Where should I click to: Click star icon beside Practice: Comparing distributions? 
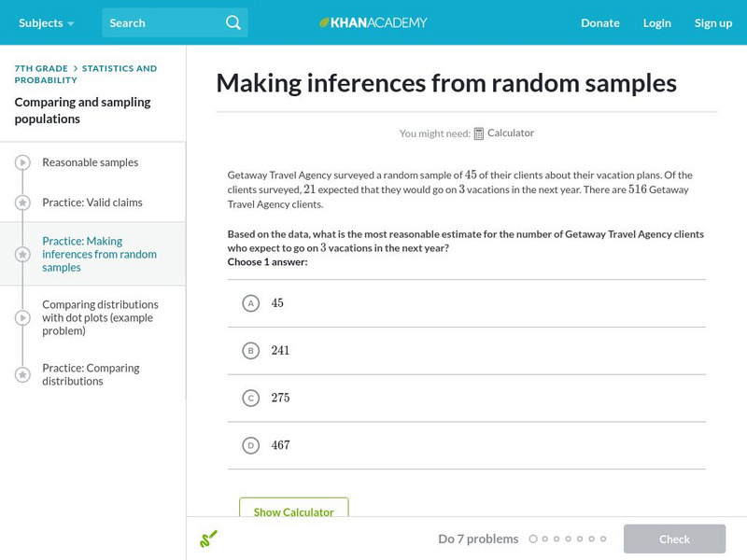[22, 374]
